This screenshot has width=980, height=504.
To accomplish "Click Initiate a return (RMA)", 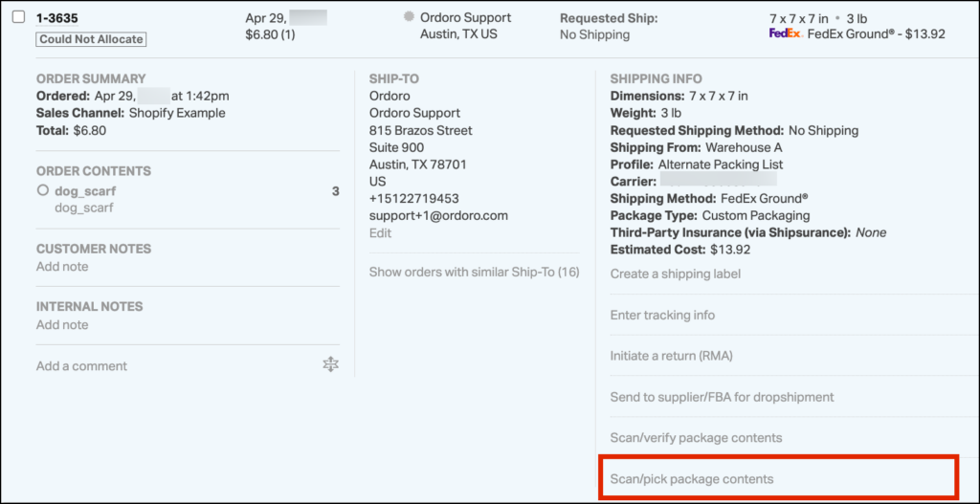I will click(671, 356).
